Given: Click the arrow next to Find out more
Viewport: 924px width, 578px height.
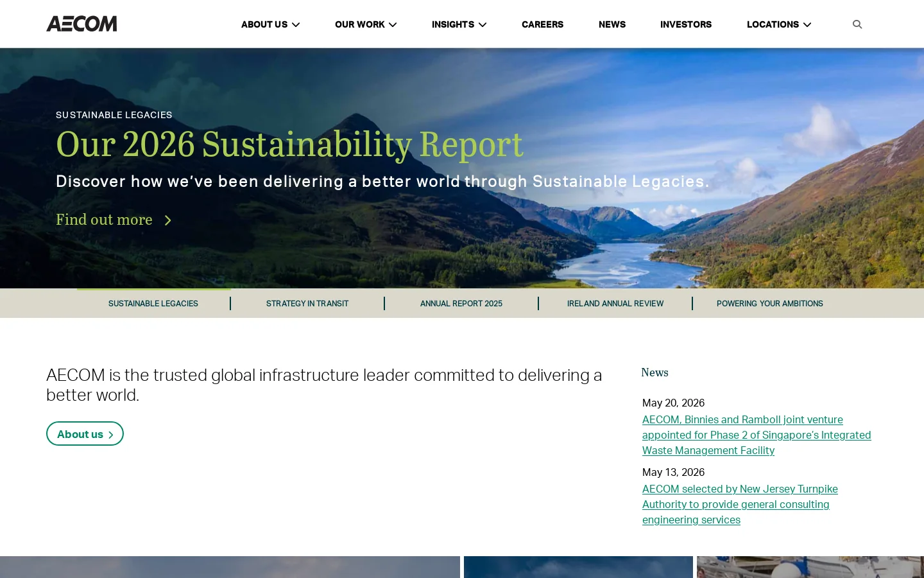Looking at the screenshot, I should (x=168, y=220).
